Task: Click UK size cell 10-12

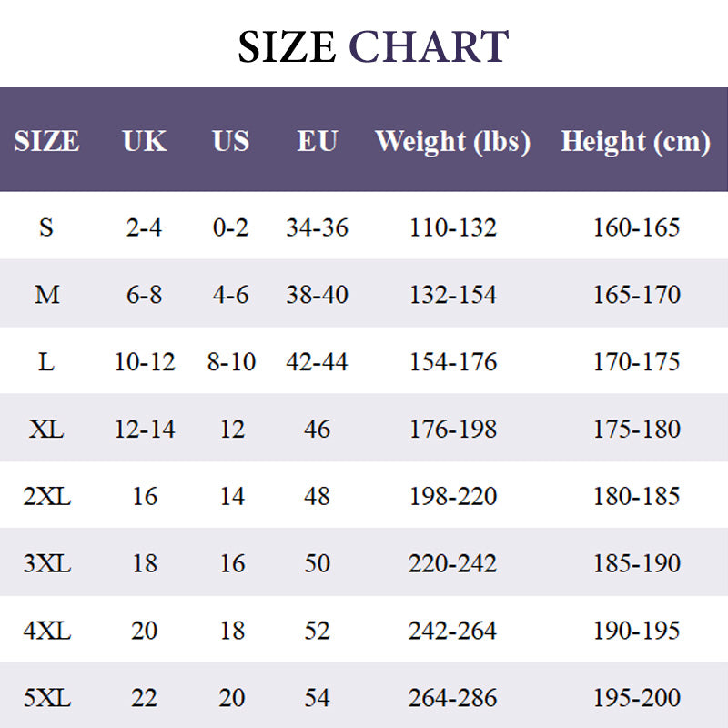Action: click(145, 361)
